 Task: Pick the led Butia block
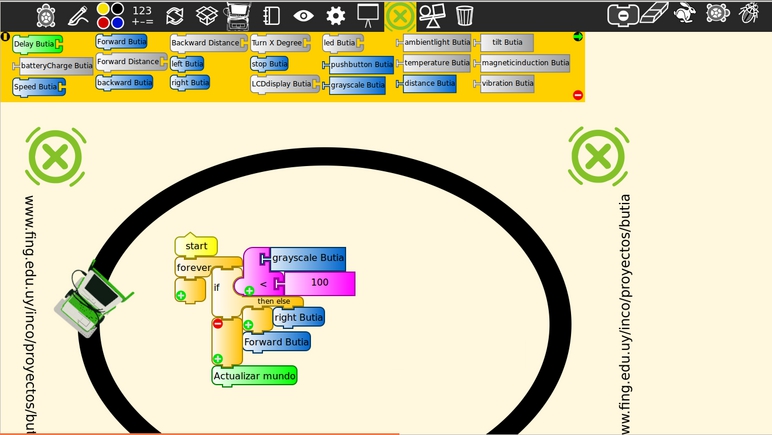tap(343, 43)
